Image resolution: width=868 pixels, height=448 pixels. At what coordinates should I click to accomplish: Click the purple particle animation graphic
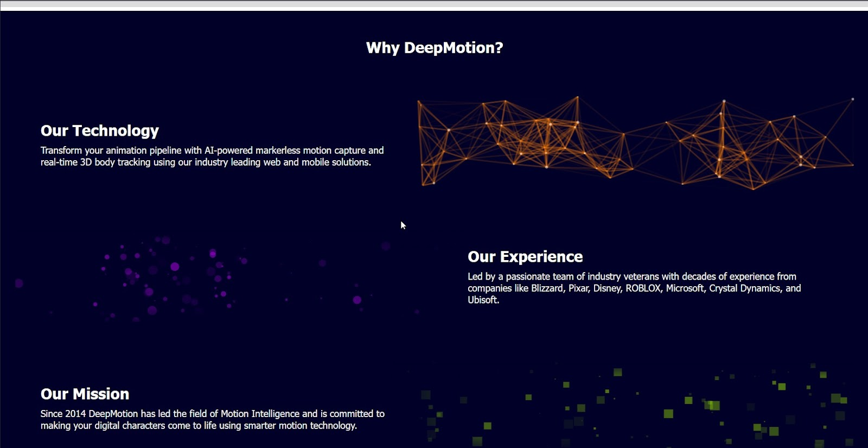(x=217, y=280)
